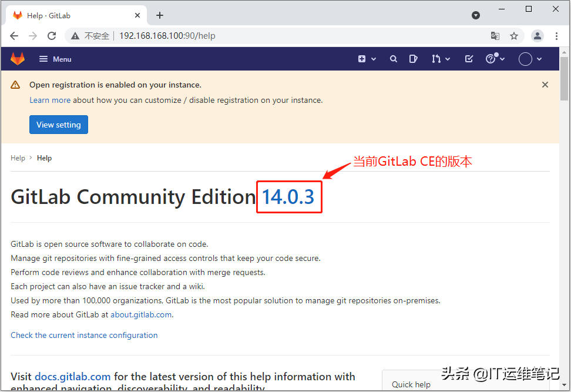Image resolution: width=571 pixels, height=392 pixels.
Task: Click the warning triangle icon in banner
Action: click(x=15, y=85)
